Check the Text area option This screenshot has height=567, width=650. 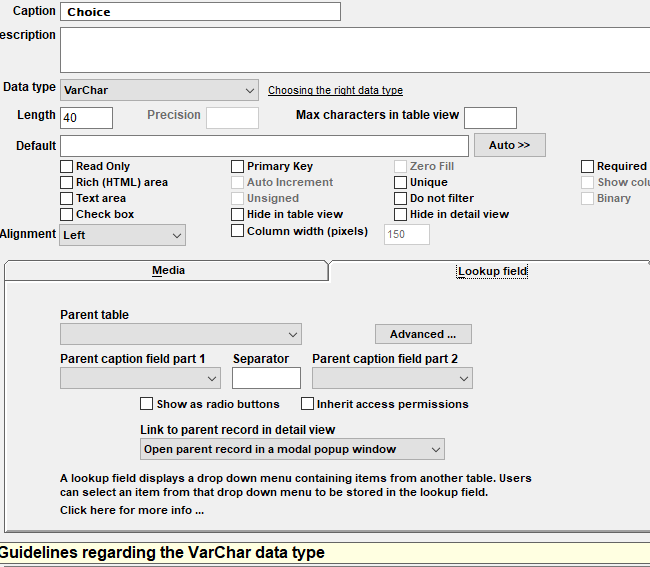[66, 198]
